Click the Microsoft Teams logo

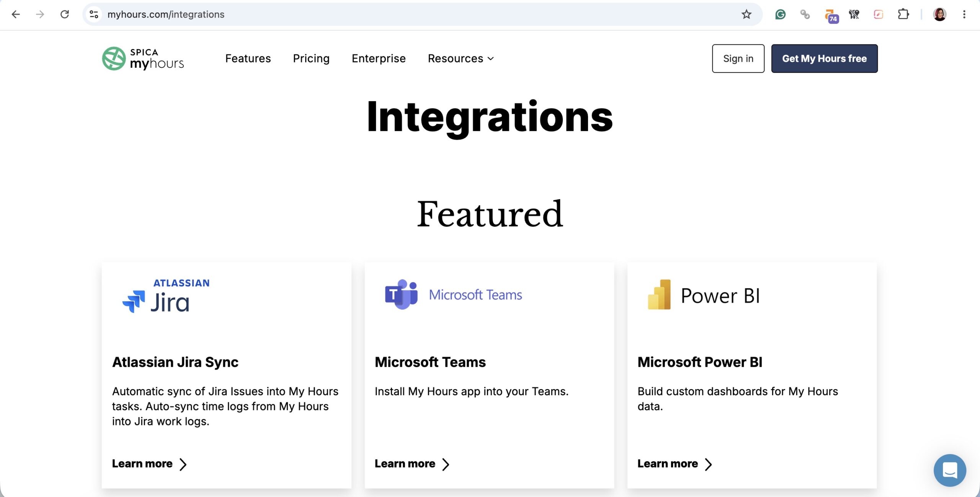tap(453, 294)
